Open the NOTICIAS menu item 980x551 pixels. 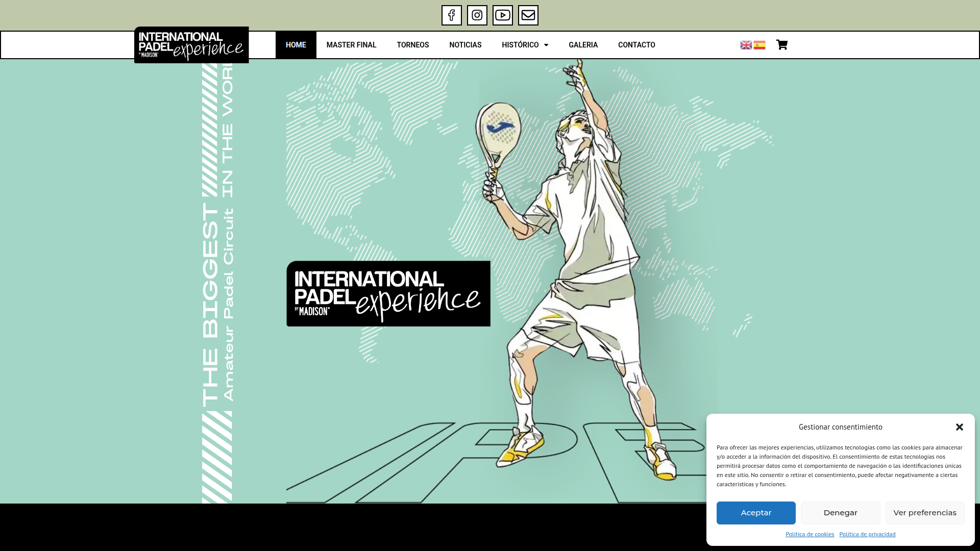point(465,45)
